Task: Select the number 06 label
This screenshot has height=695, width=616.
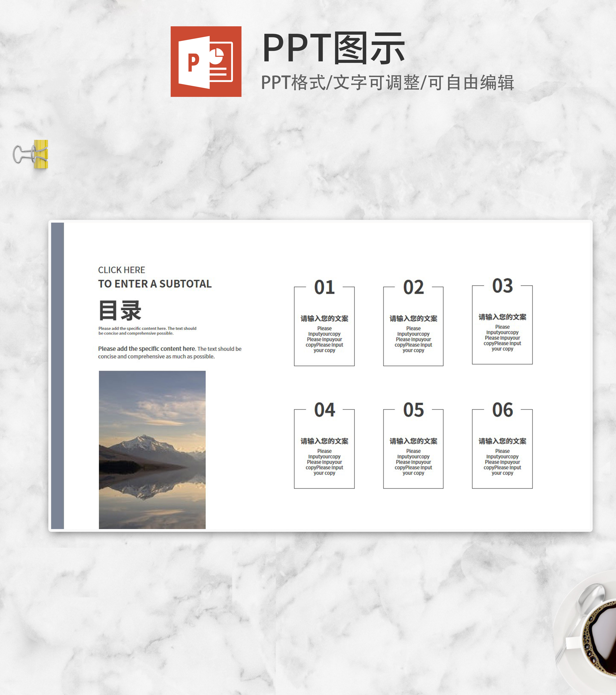Action: click(x=502, y=410)
